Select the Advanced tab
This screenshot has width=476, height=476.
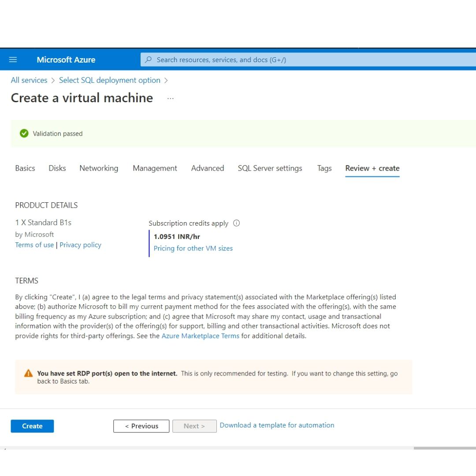[x=208, y=168]
